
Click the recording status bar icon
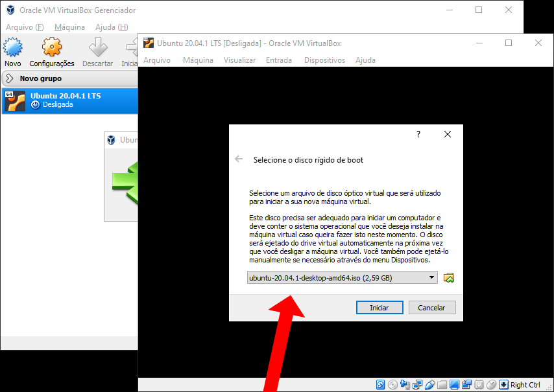(466, 385)
